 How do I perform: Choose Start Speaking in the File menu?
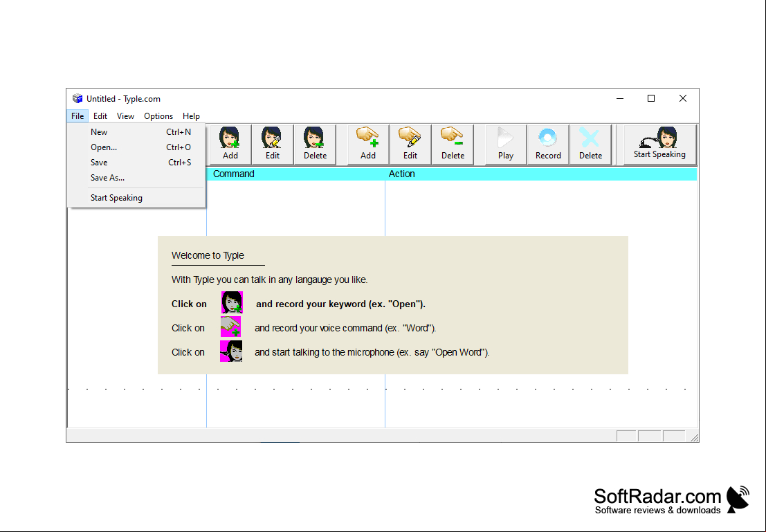(x=136, y=198)
